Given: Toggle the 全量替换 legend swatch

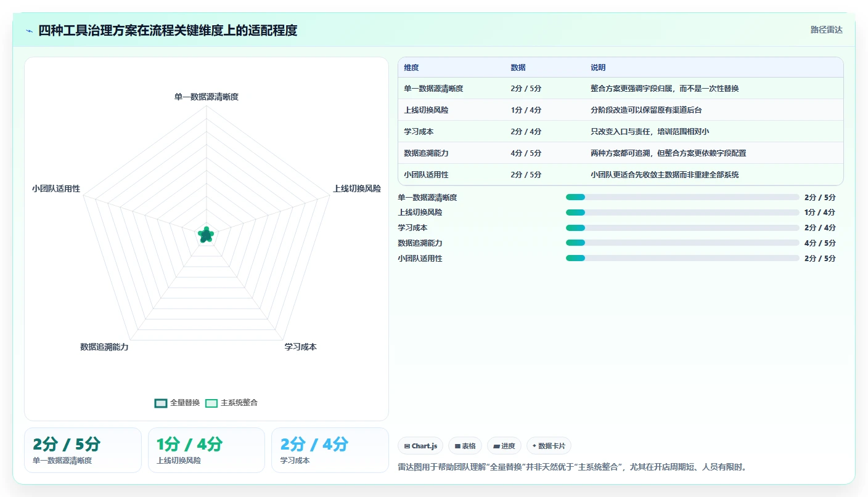Looking at the screenshot, I should point(161,403).
